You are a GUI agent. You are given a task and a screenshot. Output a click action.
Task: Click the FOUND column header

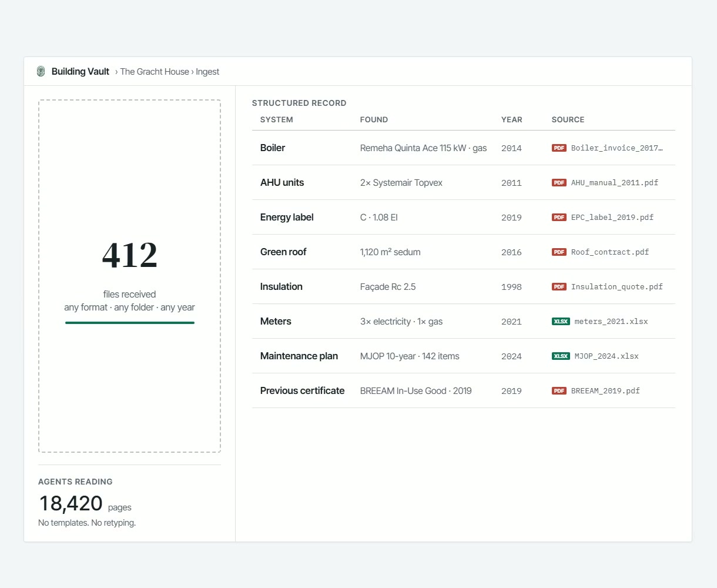coord(374,119)
